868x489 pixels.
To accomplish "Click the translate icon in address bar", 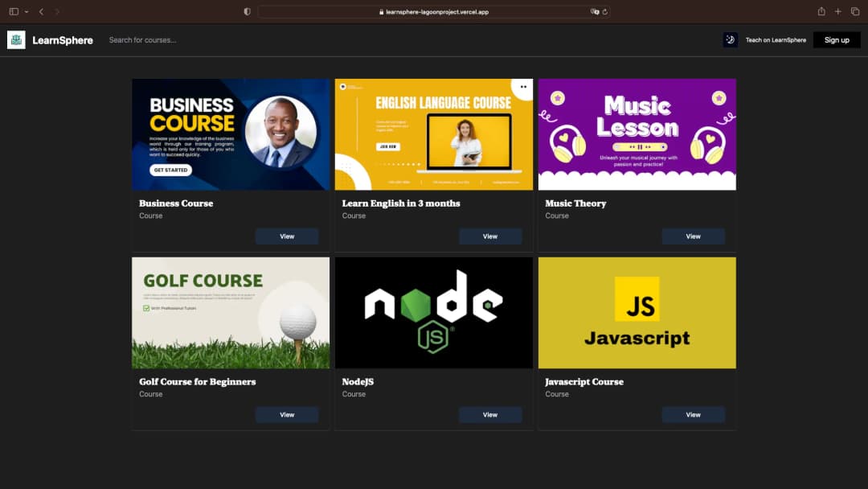I will (x=595, y=12).
